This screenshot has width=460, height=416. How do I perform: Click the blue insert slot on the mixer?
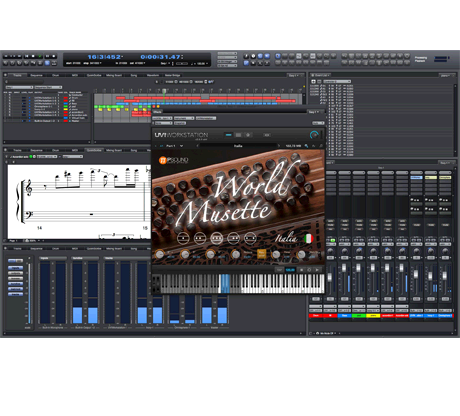pyautogui.click(x=416, y=178)
